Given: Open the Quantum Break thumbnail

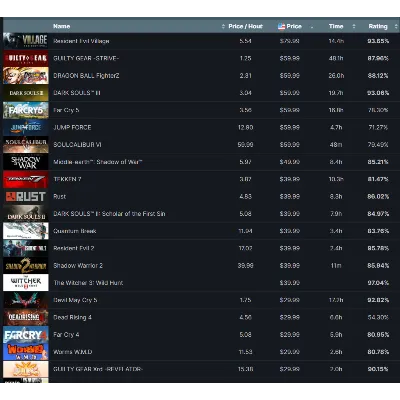Looking at the screenshot, I should (x=26, y=231).
